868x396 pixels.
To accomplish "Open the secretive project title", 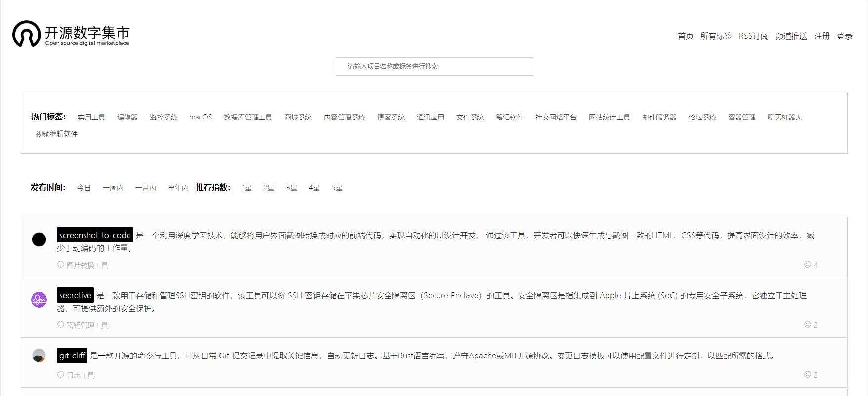I will (x=75, y=295).
